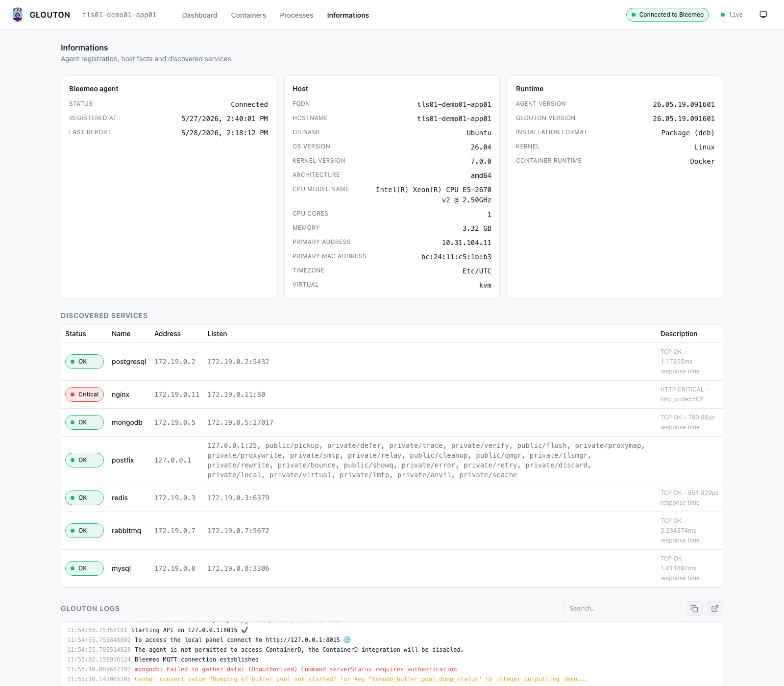
Task: Open the Dashboard tab
Action: (199, 15)
